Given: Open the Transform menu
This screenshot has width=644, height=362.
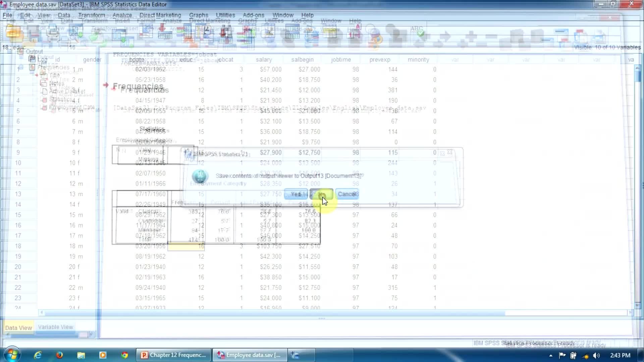Looking at the screenshot, I should pyautogui.click(x=92, y=15).
